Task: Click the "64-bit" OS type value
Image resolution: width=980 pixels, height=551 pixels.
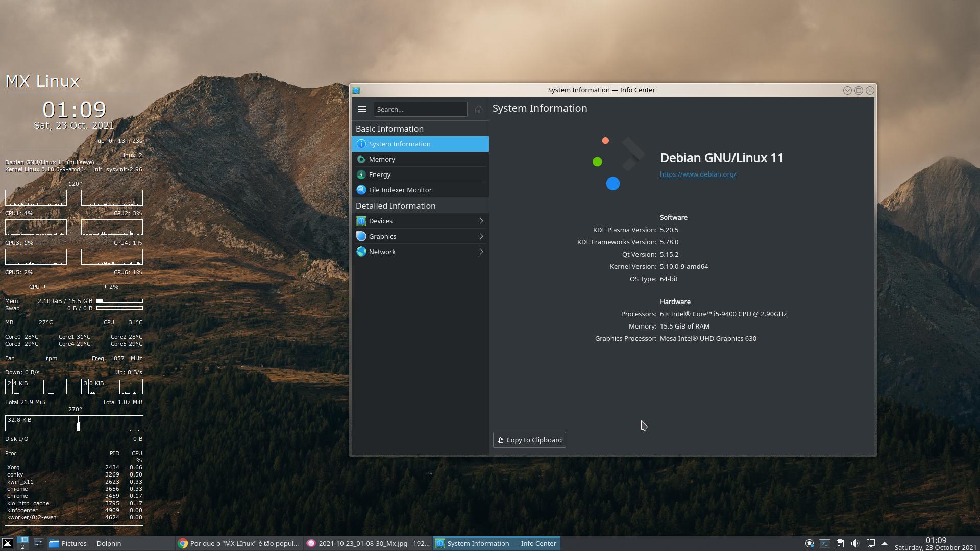Action: (669, 279)
